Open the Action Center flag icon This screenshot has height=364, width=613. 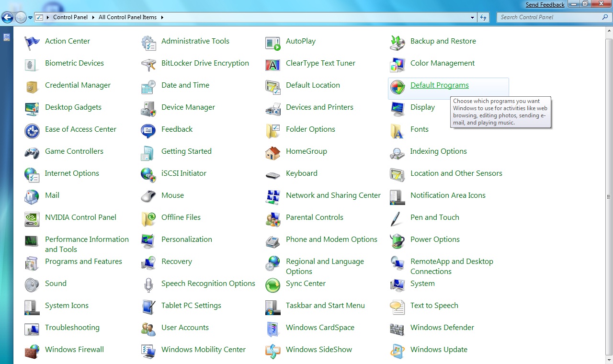[x=32, y=43]
